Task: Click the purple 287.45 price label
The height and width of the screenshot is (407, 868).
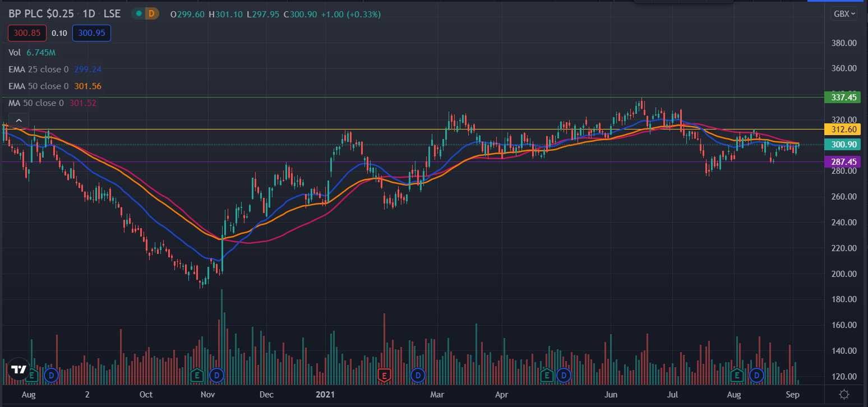Action: click(843, 162)
